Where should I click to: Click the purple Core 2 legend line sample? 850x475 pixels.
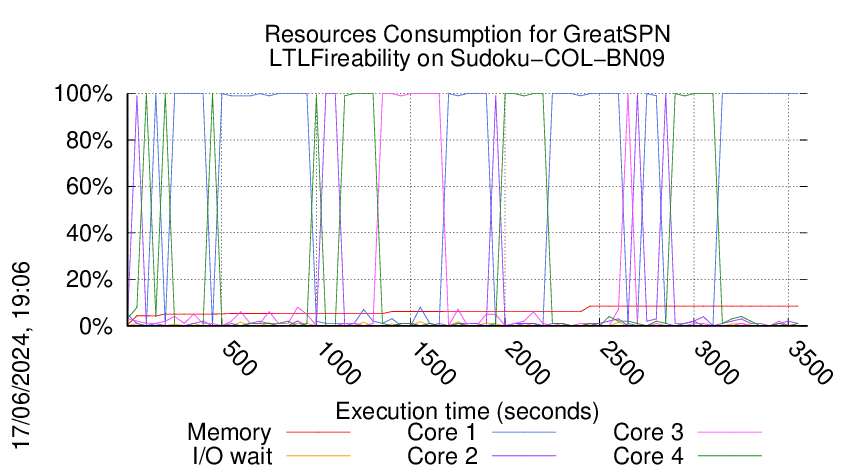point(524,456)
